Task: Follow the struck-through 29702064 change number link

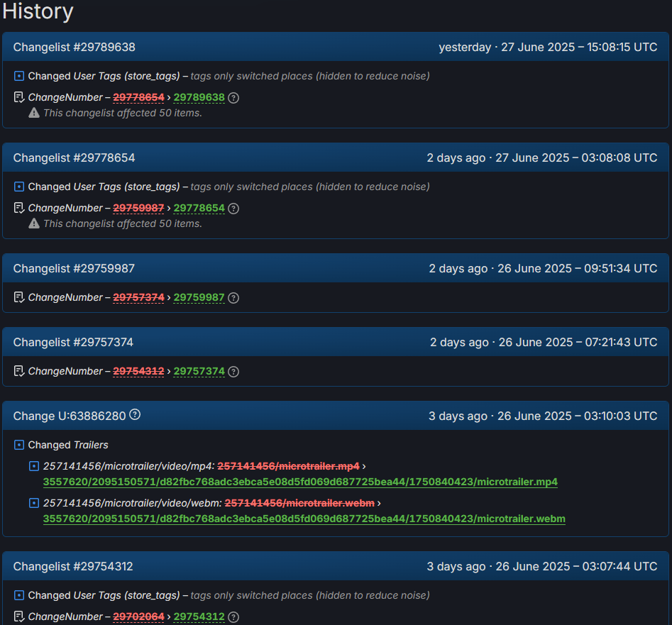Action: [x=138, y=616]
